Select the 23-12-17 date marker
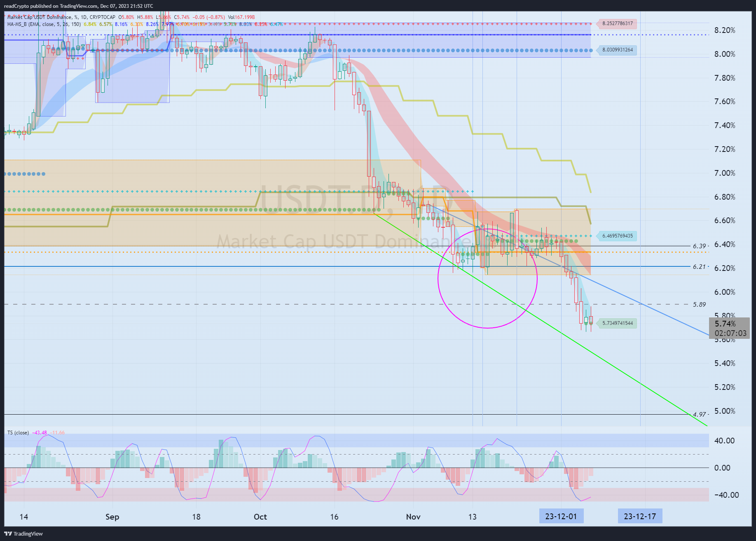 click(640, 516)
